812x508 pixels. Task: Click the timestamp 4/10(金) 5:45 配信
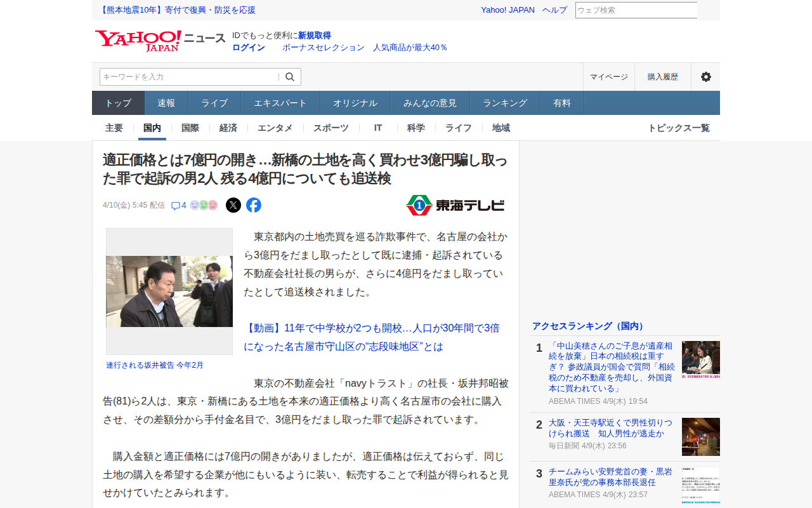(x=134, y=205)
